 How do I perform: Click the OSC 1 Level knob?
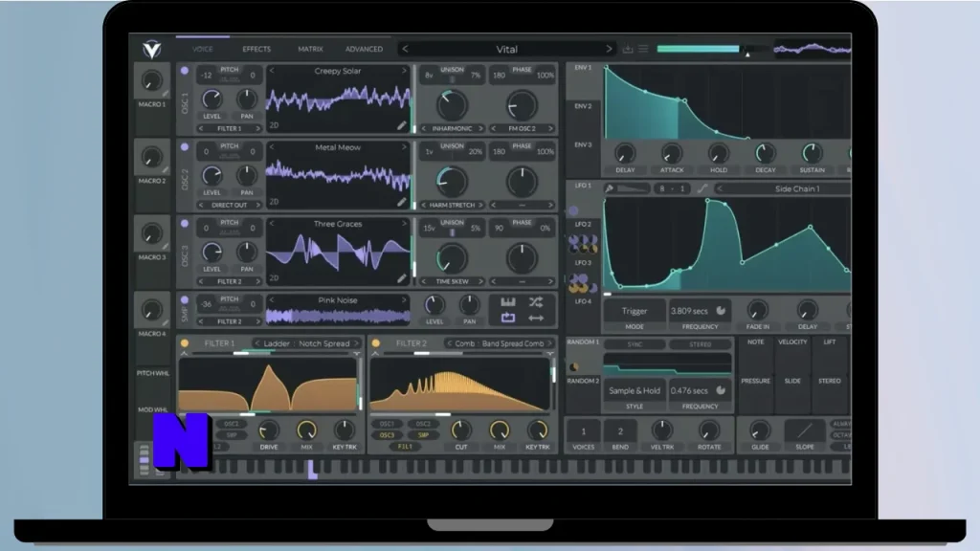coord(212,99)
